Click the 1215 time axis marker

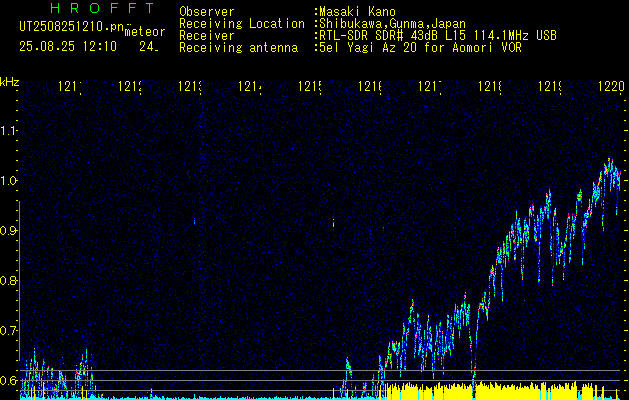click(310, 86)
